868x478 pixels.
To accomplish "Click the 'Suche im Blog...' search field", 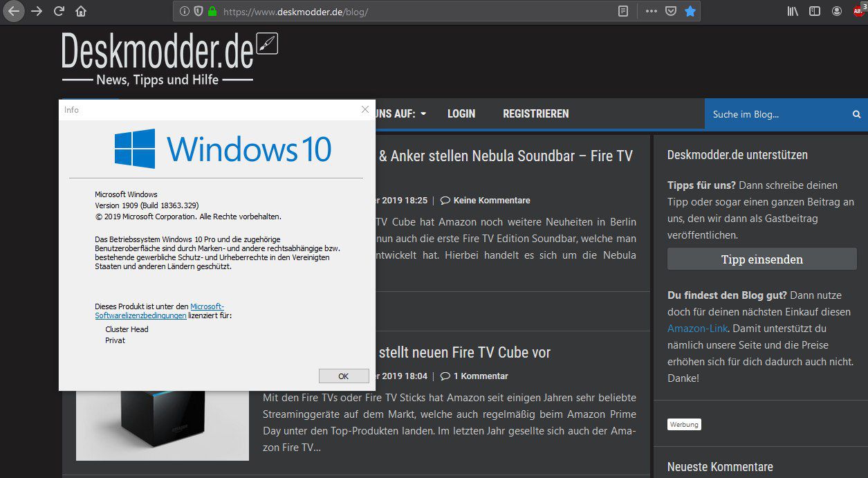I will (776, 114).
